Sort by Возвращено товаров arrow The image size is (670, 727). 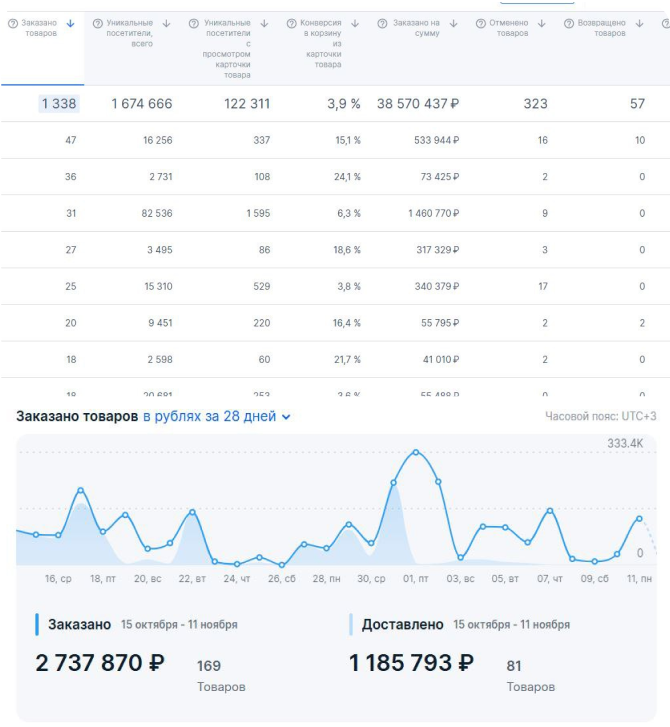coord(639,23)
